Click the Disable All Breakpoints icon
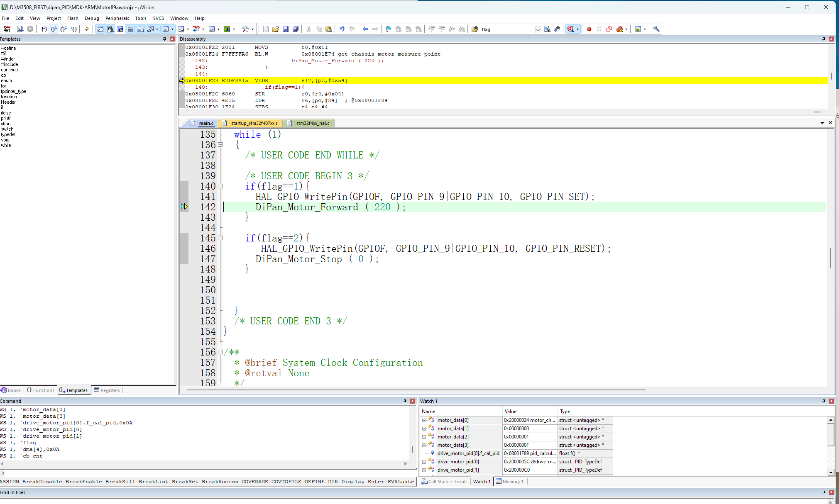Viewport: 839px width, 504px height. 609,29
